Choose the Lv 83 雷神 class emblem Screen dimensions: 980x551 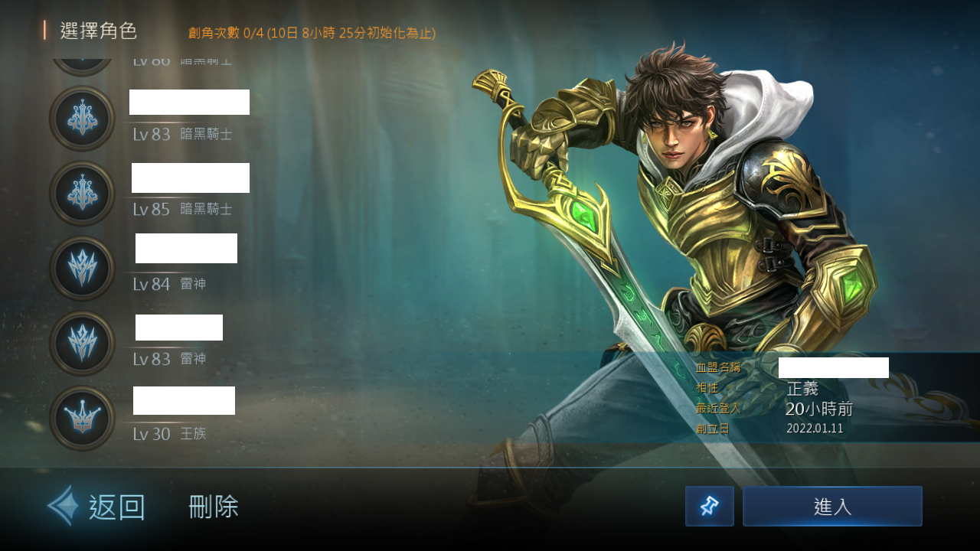coord(82,344)
